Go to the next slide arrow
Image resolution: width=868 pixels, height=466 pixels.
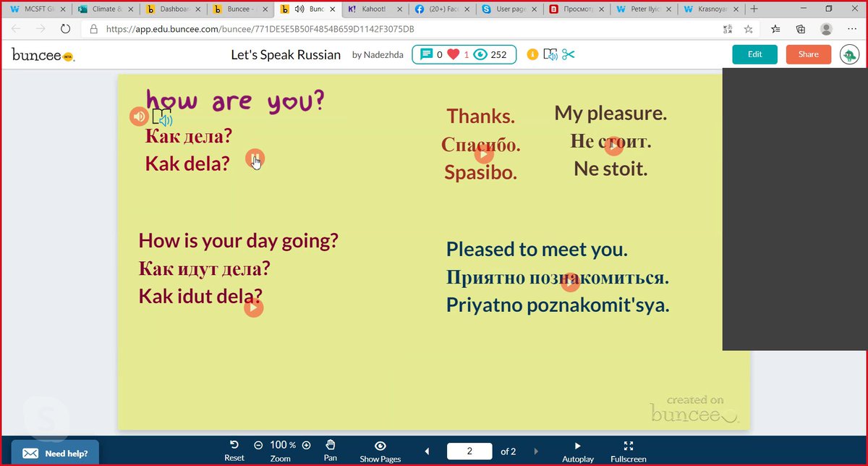536,452
